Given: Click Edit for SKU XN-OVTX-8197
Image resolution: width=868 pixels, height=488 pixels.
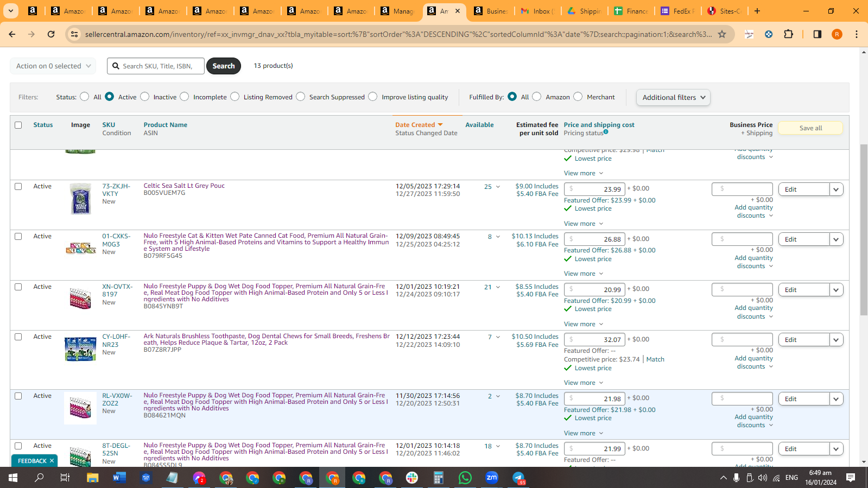Looking at the screenshot, I should tap(804, 290).
